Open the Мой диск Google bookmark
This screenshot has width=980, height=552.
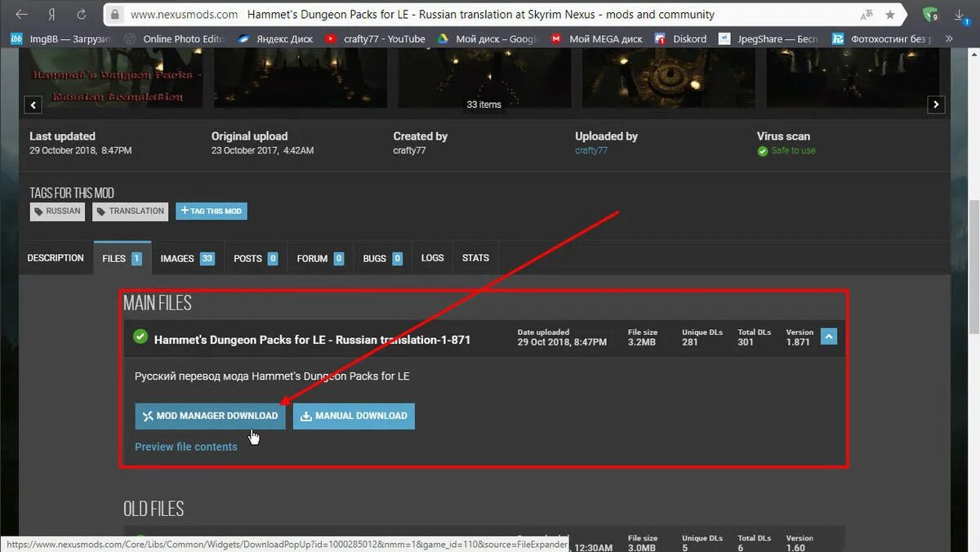point(488,38)
